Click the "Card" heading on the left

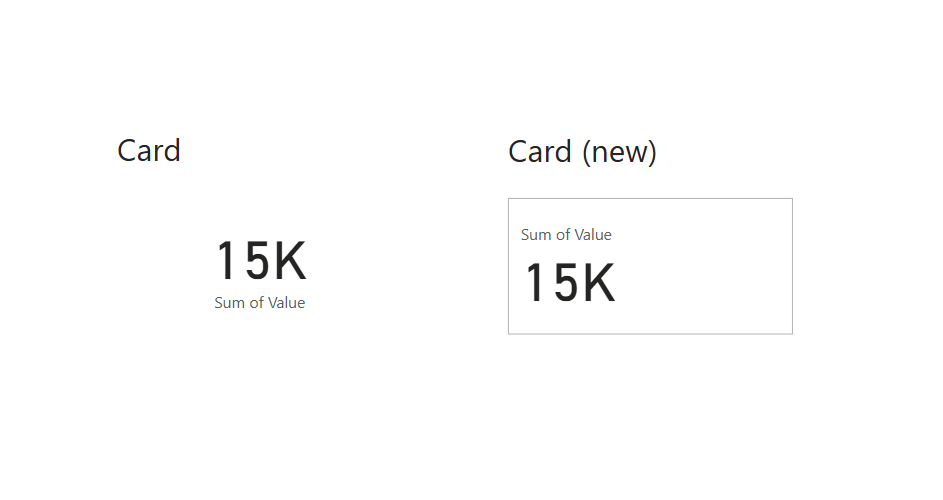(x=149, y=151)
